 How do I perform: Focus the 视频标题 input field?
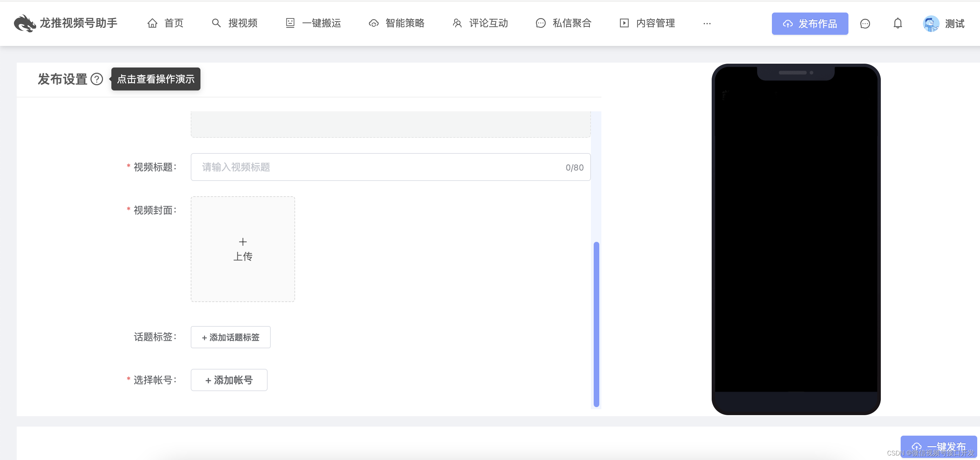[x=380, y=167]
